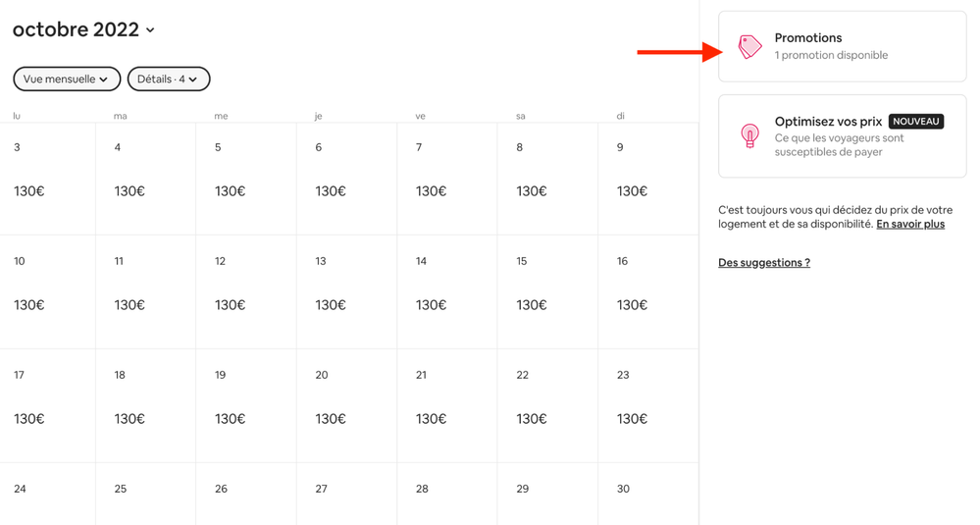Pick the October 9 date cell
Screen dimensions: 980x525
(x=647, y=179)
